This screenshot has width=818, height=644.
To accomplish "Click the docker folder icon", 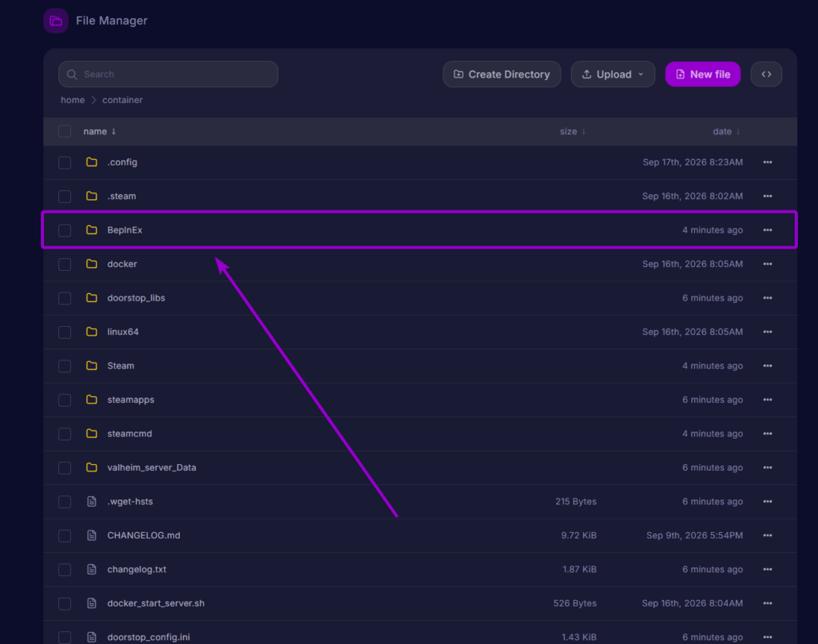I will click(x=92, y=264).
